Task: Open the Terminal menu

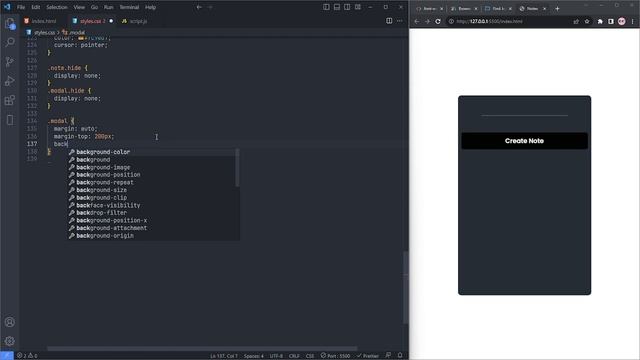Action: (x=129, y=7)
